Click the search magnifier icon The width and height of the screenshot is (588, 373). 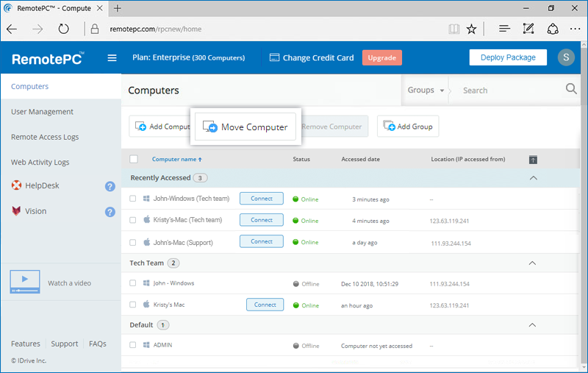tap(571, 89)
